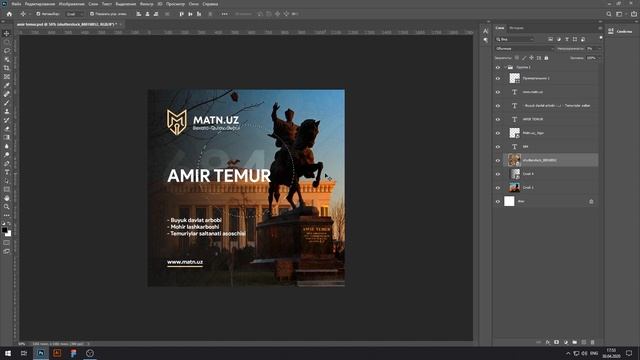Open the notification center in taskbar
Viewport: 640px width, 360px height.
click(629, 353)
